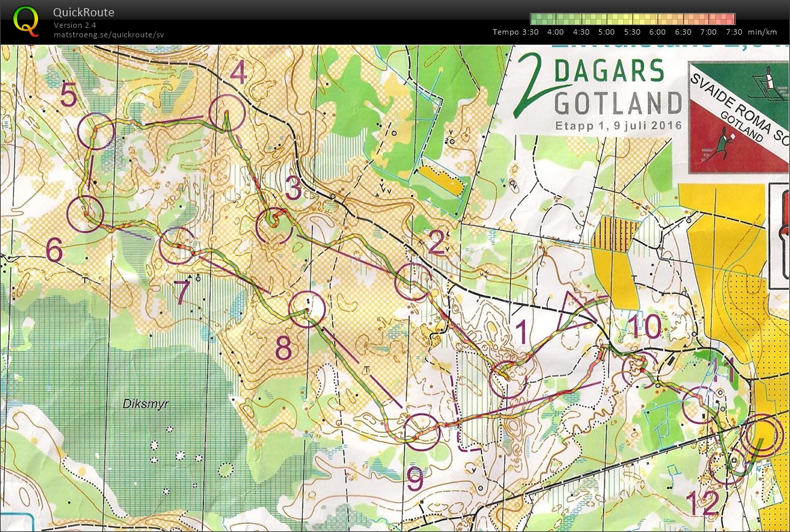This screenshot has width=790, height=532.
Task: Click control circle 1 on the map
Action: coord(508,379)
